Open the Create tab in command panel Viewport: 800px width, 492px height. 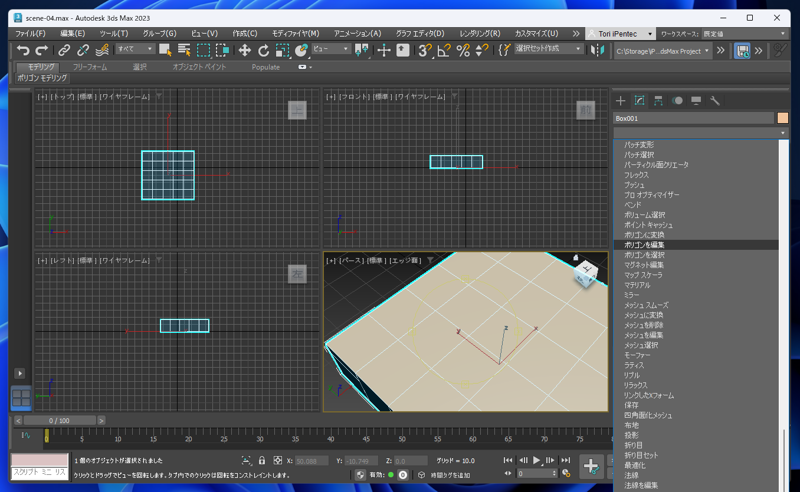coord(620,101)
